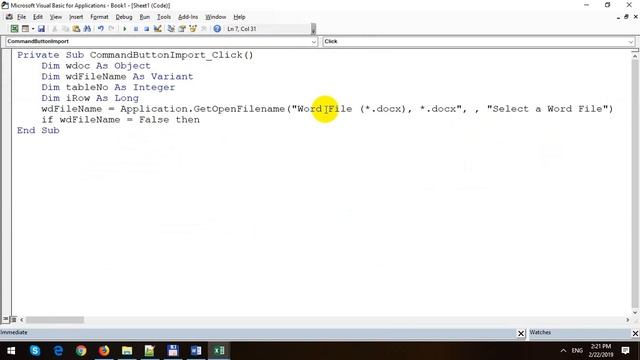640x360 pixels.
Task: Click the Redo arrow icon
Action: [x=111, y=29]
